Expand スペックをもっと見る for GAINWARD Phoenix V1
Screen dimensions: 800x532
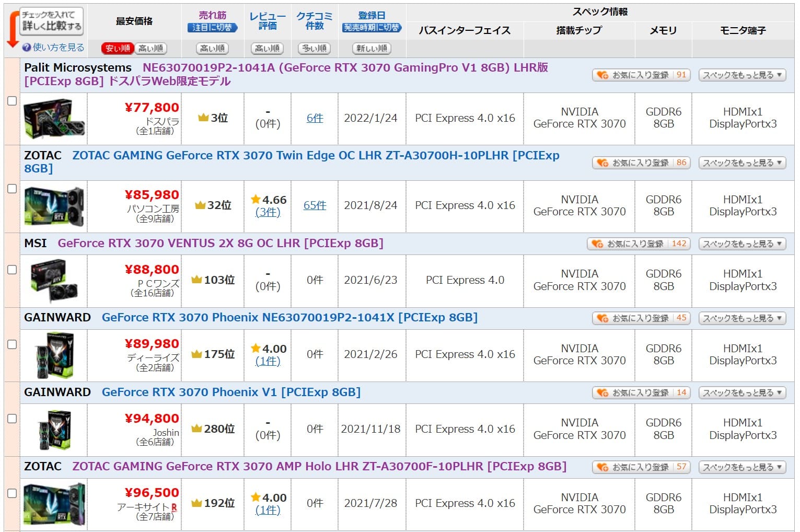pos(742,393)
